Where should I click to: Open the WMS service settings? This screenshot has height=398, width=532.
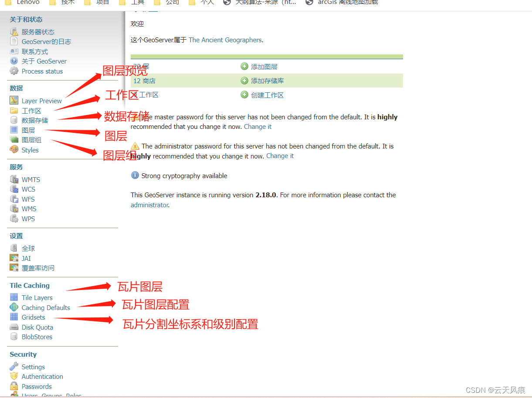coord(29,209)
